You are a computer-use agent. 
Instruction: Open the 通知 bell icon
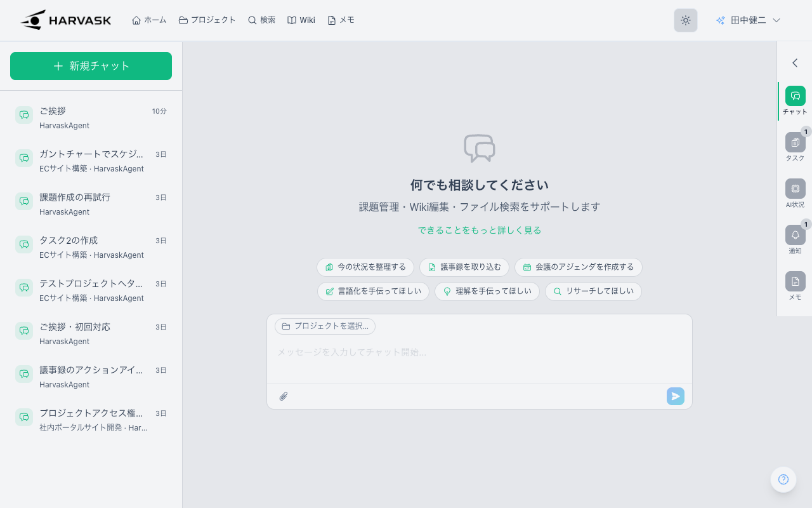point(795,236)
